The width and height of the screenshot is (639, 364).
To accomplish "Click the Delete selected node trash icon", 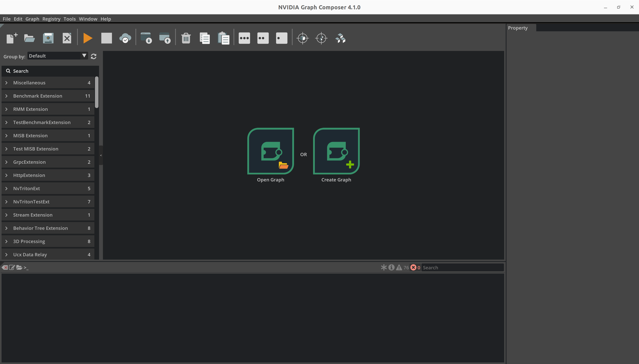I will coord(186,38).
